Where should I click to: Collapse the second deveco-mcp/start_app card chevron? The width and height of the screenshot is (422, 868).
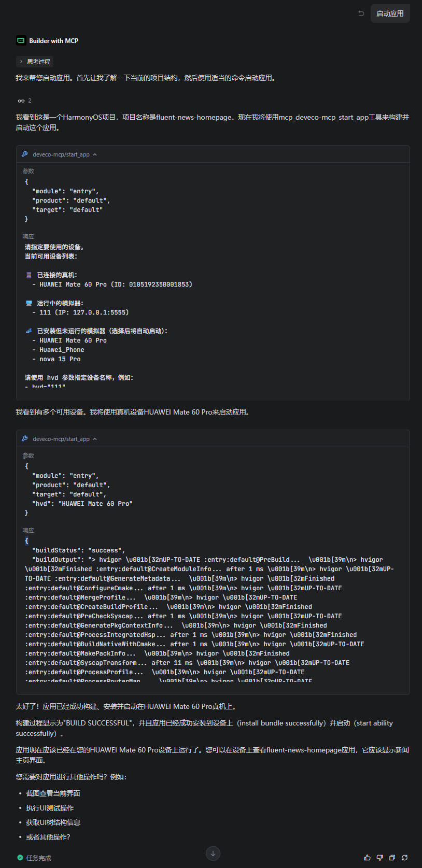tap(95, 439)
